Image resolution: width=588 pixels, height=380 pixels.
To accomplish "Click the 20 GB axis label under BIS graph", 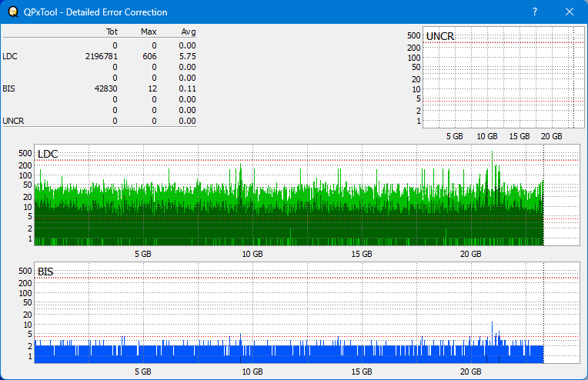I will tap(470, 371).
